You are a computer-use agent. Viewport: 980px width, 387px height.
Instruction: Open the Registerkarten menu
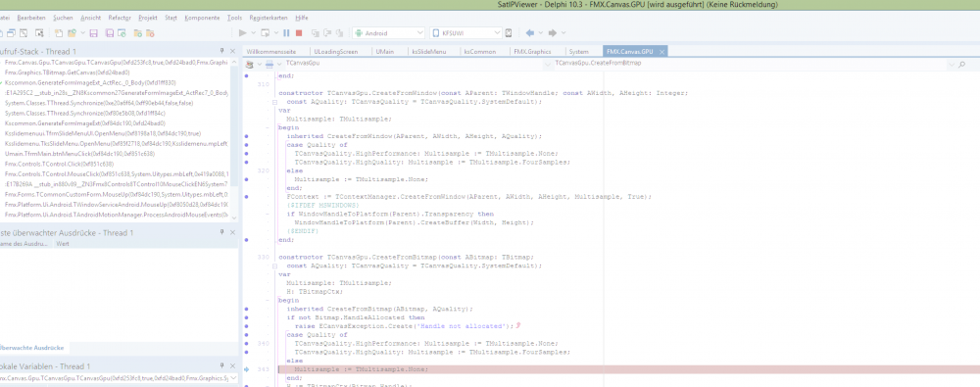click(x=269, y=18)
